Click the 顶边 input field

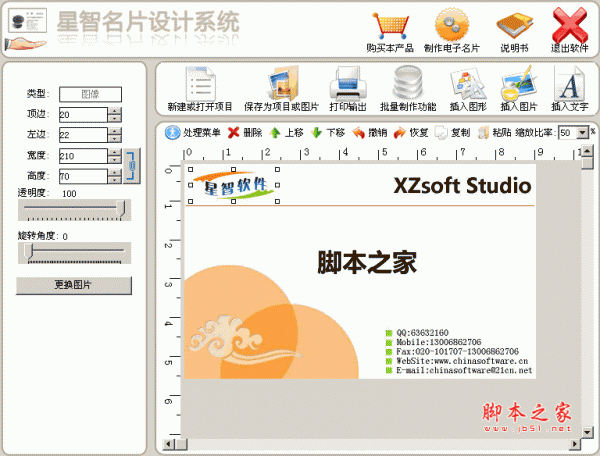click(83, 114)
